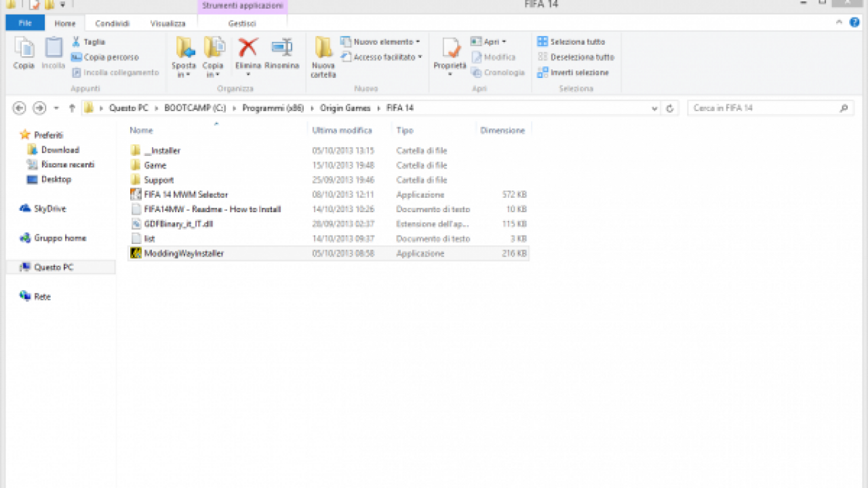Click the red Elimina X icon
The height and width of the screenshot is (488, 868).
(248, 47)
